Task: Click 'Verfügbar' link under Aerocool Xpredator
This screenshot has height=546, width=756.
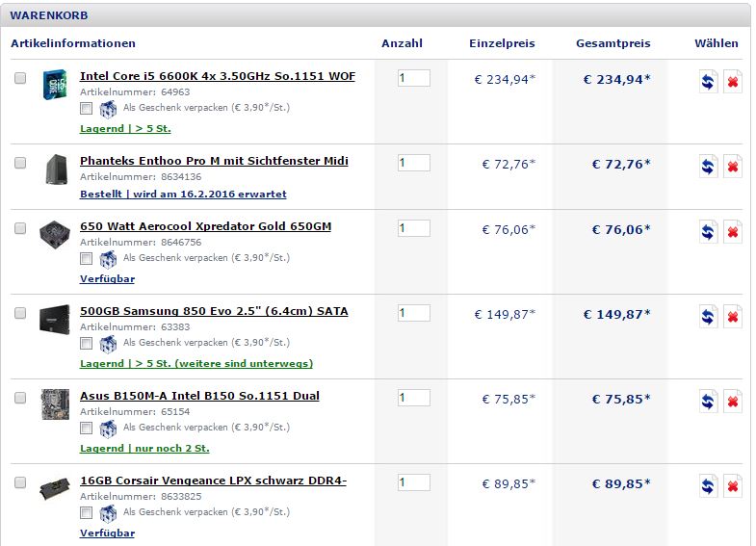Action: (108, 279)
